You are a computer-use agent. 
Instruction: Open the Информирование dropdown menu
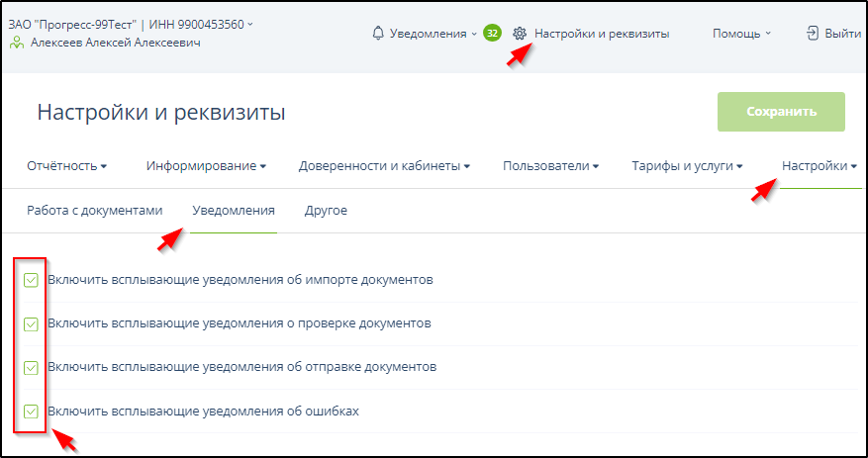[206, 166]
